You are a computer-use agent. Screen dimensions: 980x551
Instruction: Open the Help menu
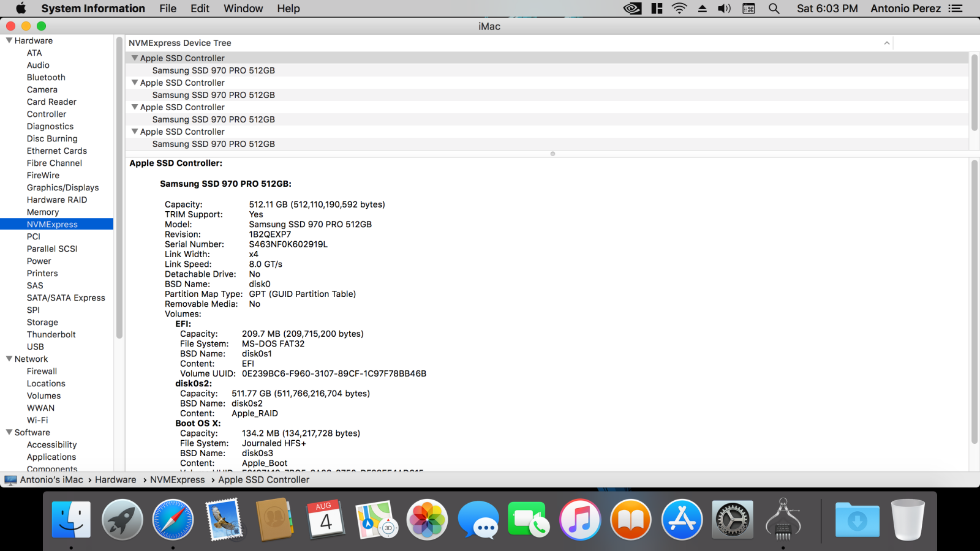288,9
